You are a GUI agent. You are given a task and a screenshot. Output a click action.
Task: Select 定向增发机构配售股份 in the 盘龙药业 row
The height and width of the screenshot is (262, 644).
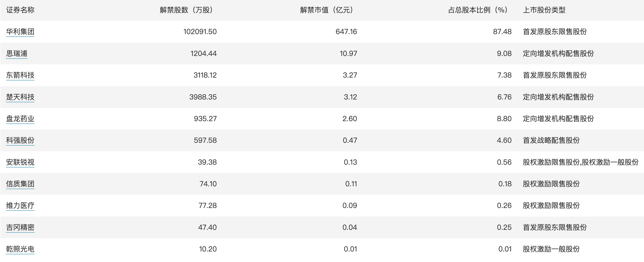[x=558, y=119]
